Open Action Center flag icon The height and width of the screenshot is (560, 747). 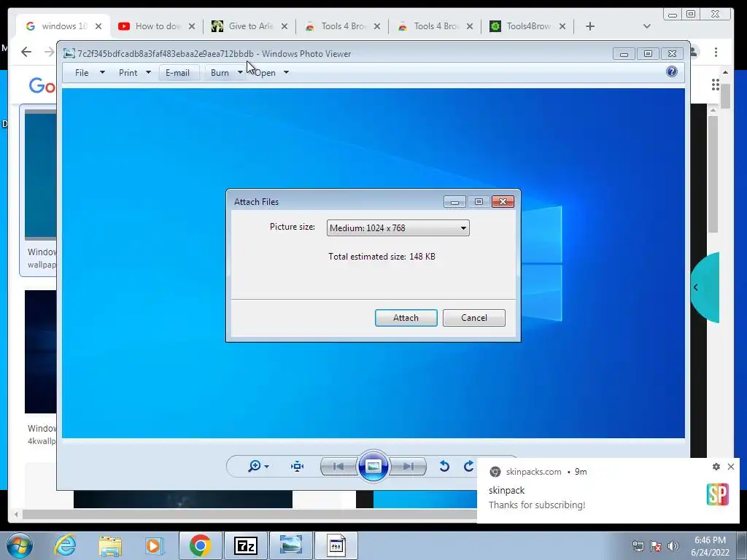pyautogui.click(x=656, y=546)
